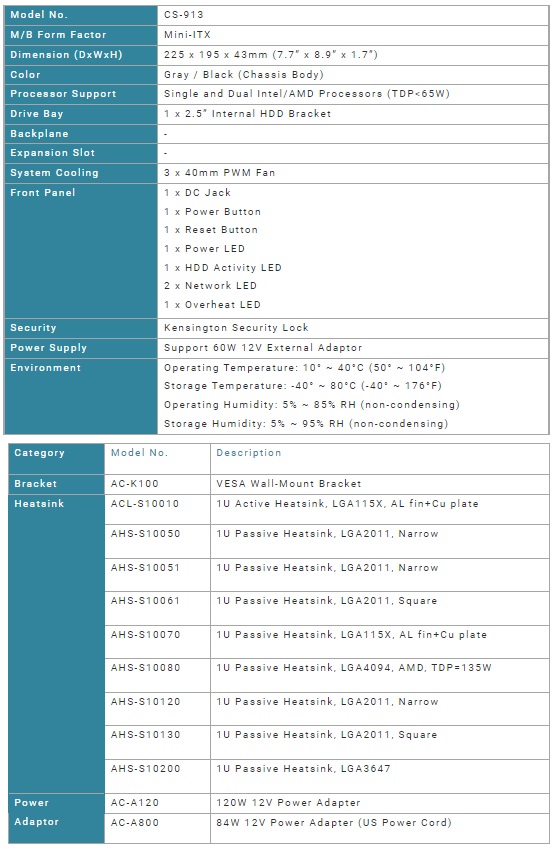557x853 pixels.
Task: Select the Overheat LED entry
Action: pyautogui.click(x=212, y=305)
